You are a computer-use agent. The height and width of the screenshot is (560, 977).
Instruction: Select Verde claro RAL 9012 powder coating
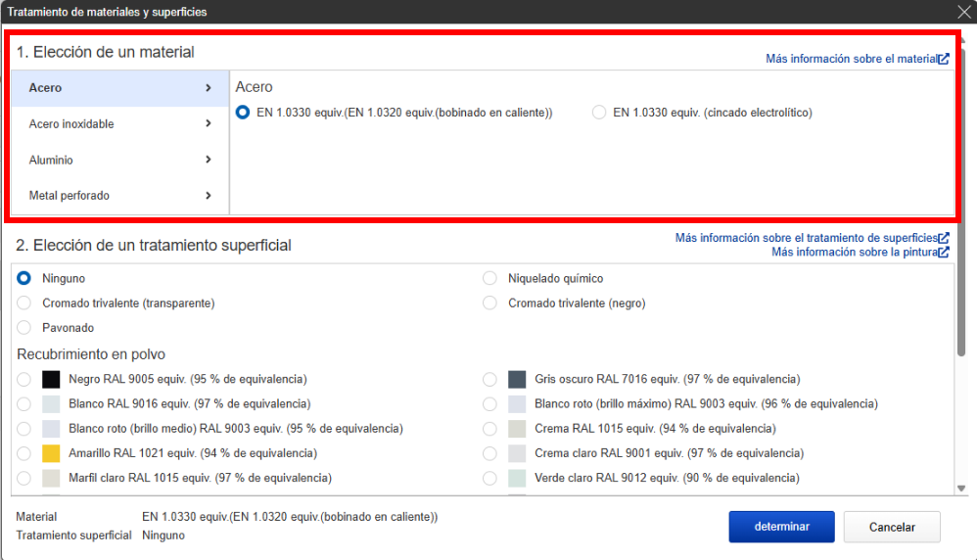(x=490, y=479)
